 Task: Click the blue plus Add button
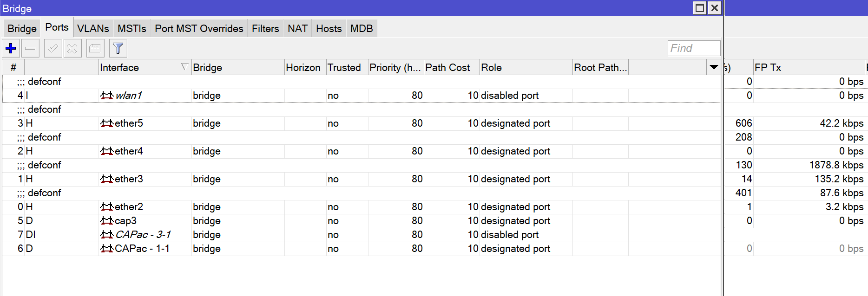(11, 48)
